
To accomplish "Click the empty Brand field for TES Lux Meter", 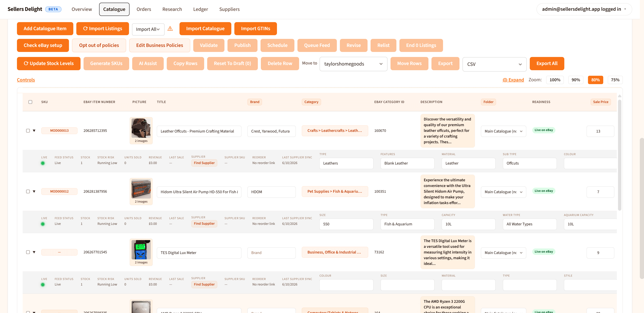I will pyautogui.click(x=271, y=253).
